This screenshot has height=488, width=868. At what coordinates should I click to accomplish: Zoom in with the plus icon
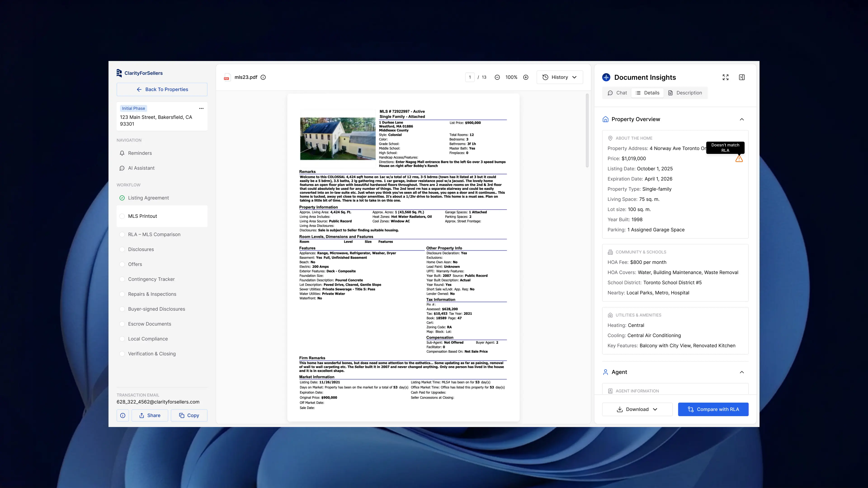pyautogui.click(x=526, y=77)
